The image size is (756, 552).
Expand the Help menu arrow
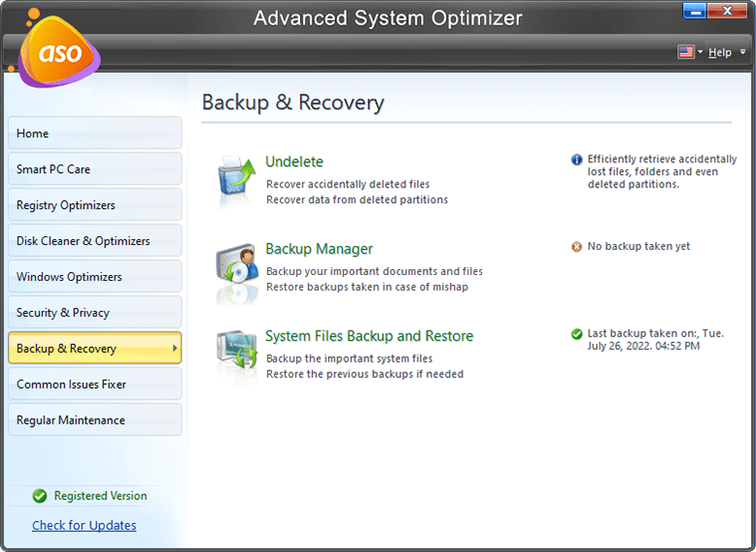click(x=742, y=52)
